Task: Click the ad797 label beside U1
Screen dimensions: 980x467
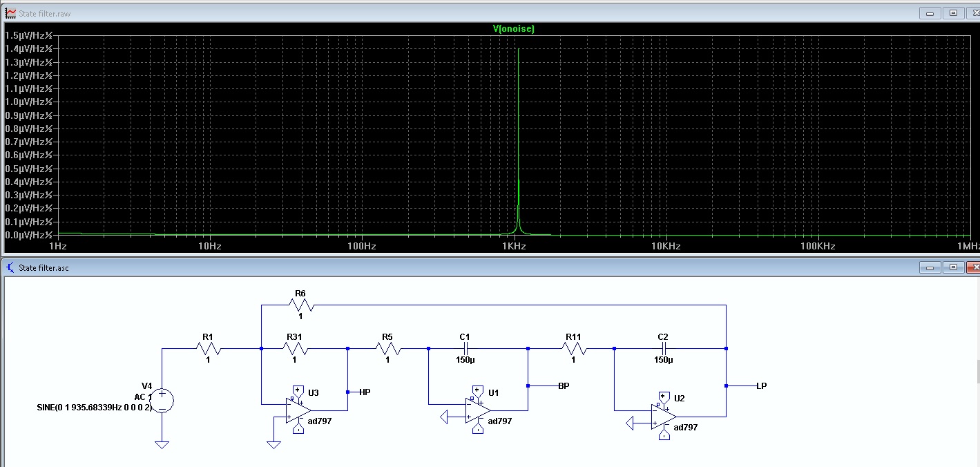Action: click(500, 421)
